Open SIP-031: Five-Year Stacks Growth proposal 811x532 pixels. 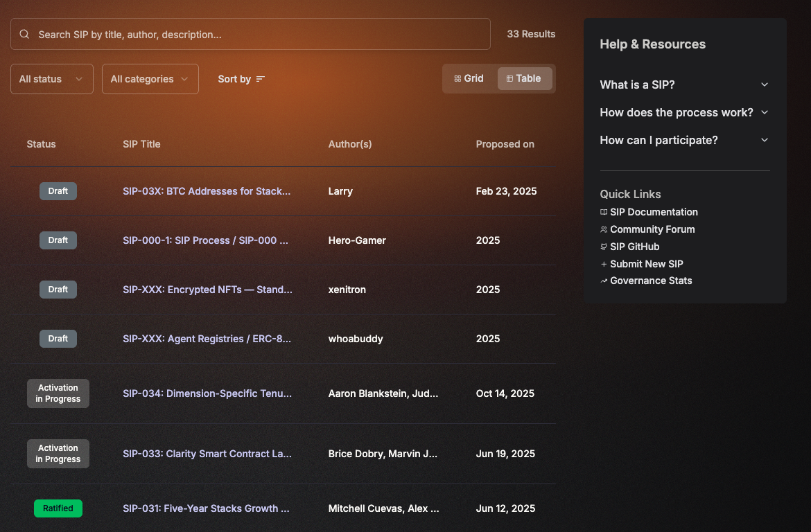pos(207,508)
